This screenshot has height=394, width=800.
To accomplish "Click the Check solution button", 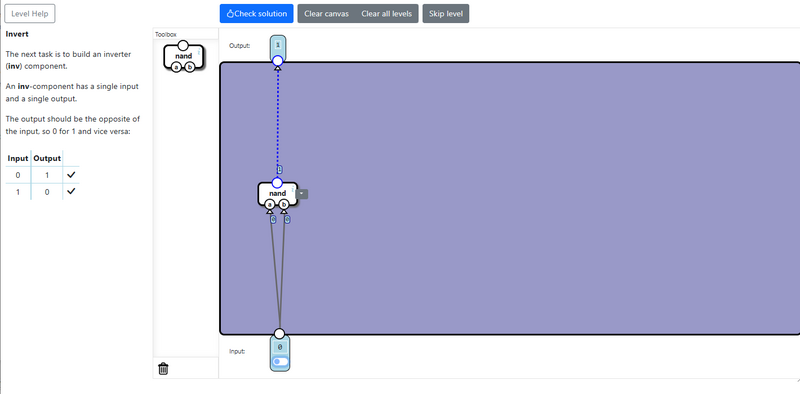I will point(257,14).
